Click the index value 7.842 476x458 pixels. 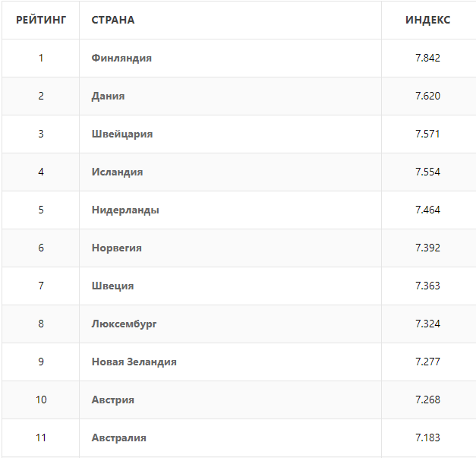pos(427,58)
